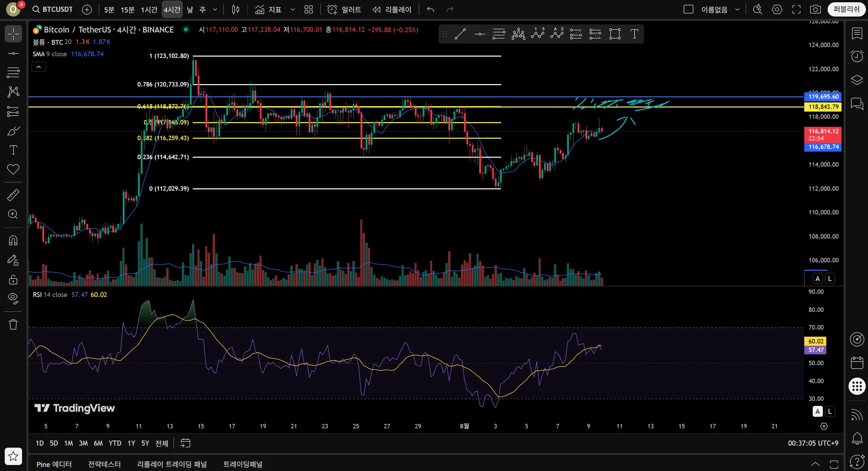Click the BTCUSDT symbol search field
The width and height of the screenshot is (868, 471).
click(x=53, y=10)
